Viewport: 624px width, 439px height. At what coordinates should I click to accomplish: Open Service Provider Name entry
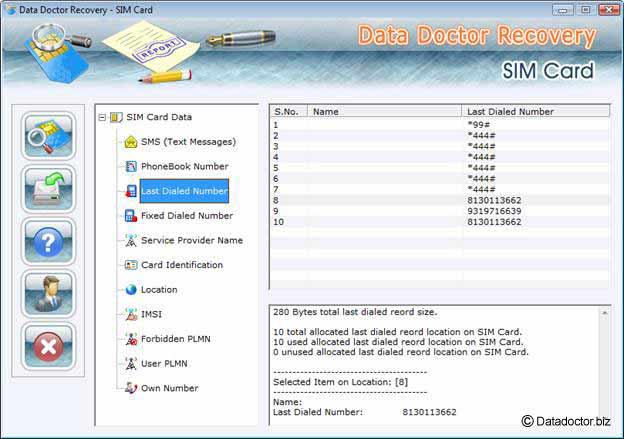click(192, 240)
